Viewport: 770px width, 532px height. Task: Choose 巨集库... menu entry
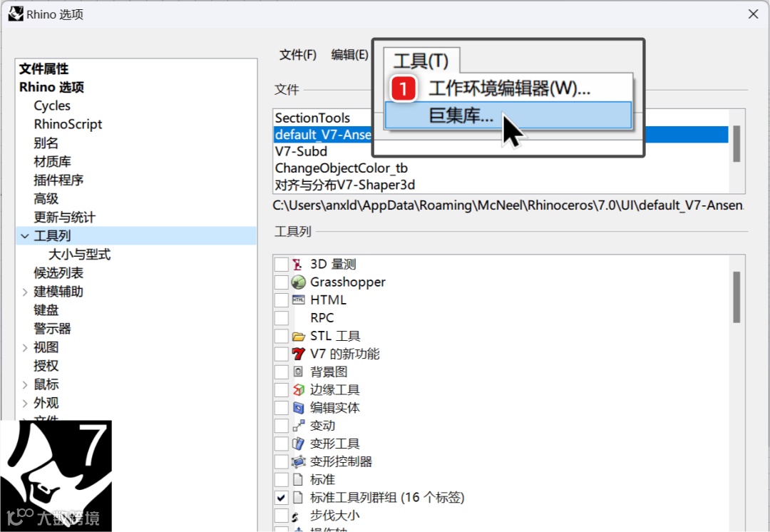click(x=508, y=116)
